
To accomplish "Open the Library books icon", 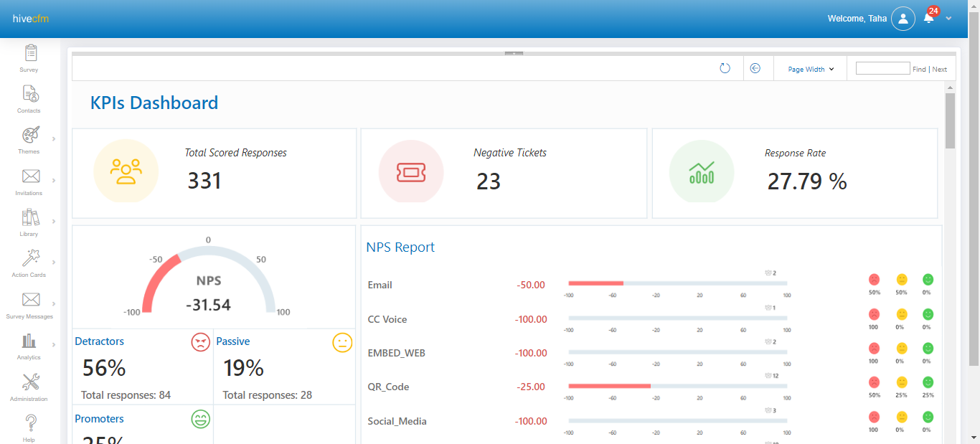I will point(30,217).
